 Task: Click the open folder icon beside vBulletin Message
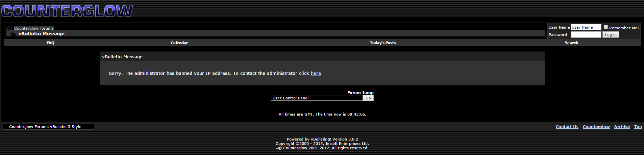pyautogui.click(x=14, y=34)
